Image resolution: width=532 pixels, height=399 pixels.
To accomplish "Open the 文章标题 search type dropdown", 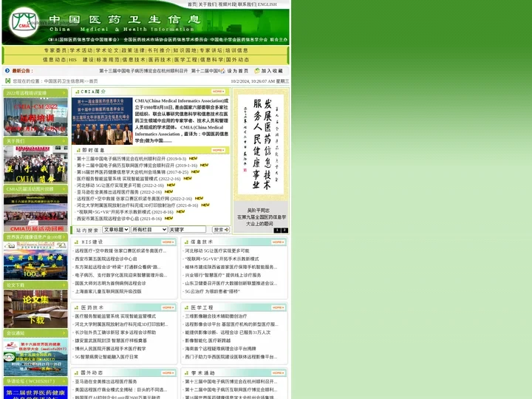I will pos(116,230).
